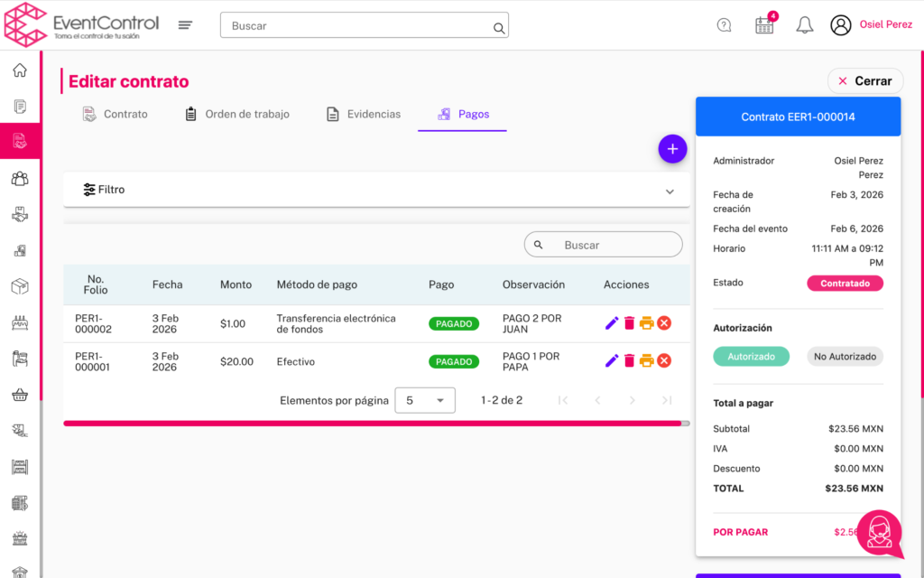Click the horizontal scrollbar under payments table
924x578 pixels.
(x=372, y=423)
